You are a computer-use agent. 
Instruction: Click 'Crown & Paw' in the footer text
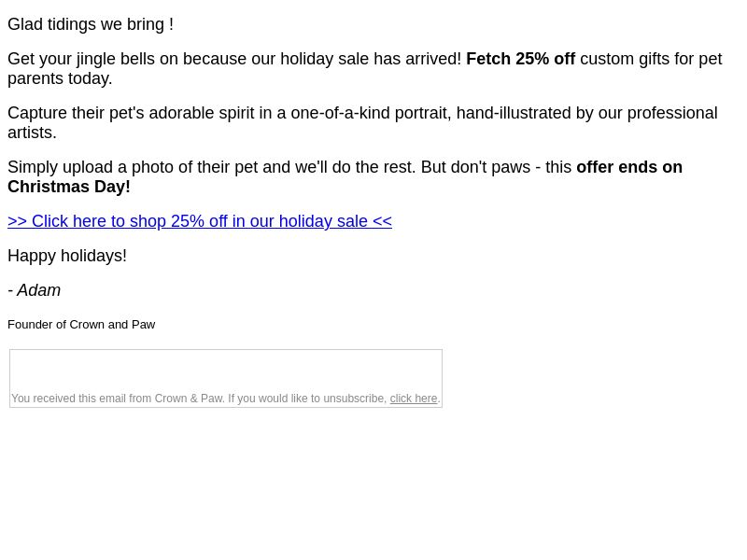[189, 399]
